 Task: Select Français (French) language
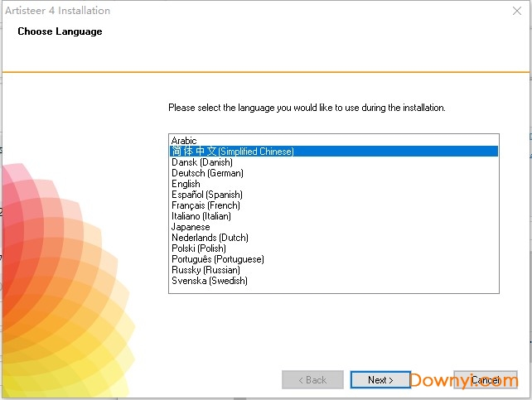pos(206,205)
